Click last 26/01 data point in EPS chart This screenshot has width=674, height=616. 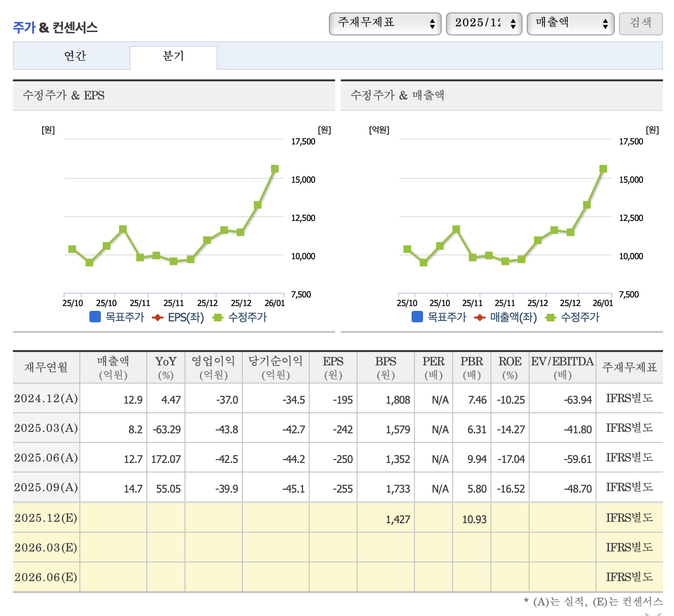click(x=275, y=169)
